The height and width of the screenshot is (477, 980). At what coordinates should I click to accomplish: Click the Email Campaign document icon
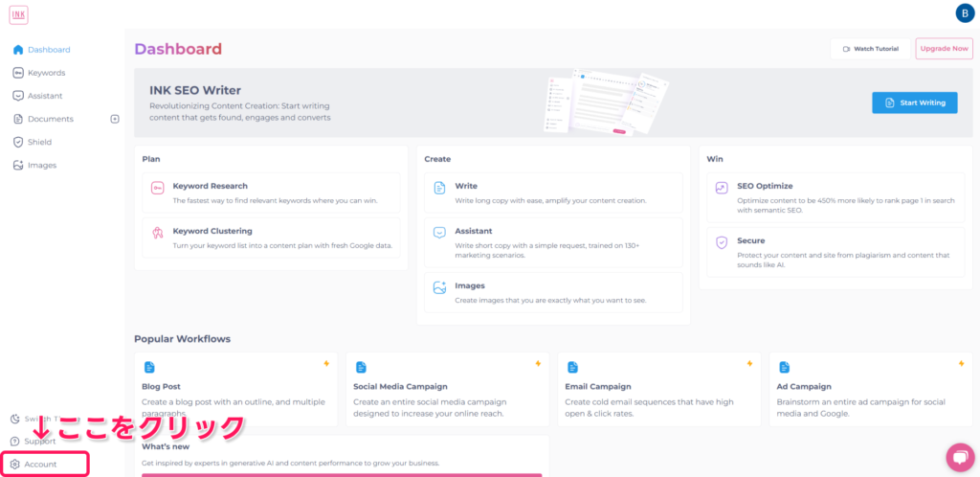pos(572,367)
